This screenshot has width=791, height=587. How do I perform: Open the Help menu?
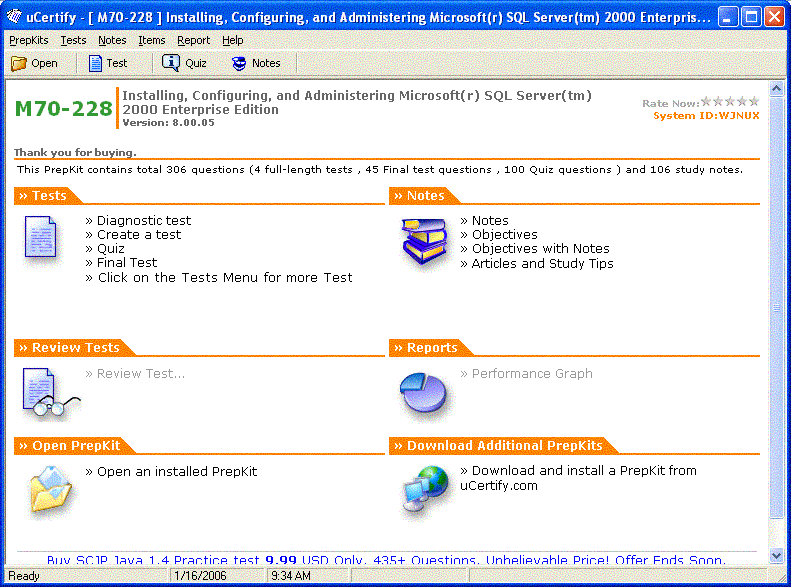point(233,40)
